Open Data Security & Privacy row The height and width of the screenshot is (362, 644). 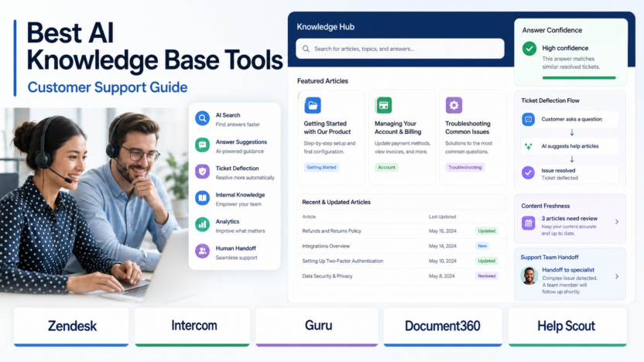(401, 276)
